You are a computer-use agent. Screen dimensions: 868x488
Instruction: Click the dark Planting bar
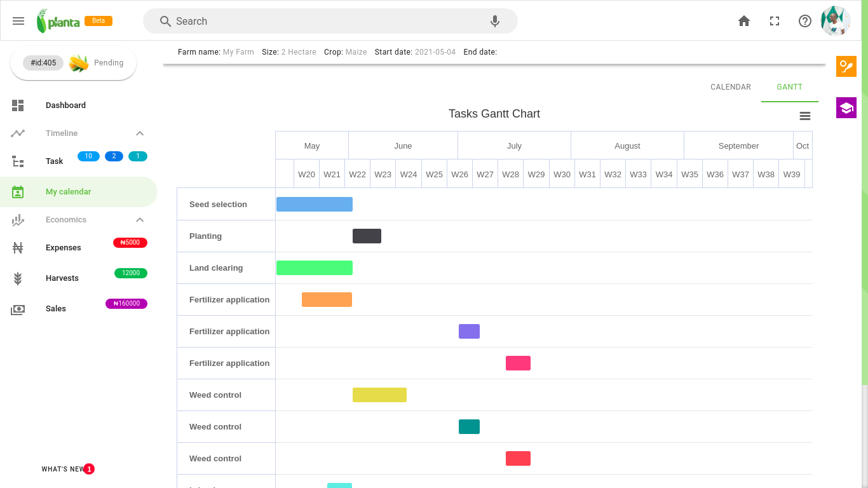[x=367, y=236]
